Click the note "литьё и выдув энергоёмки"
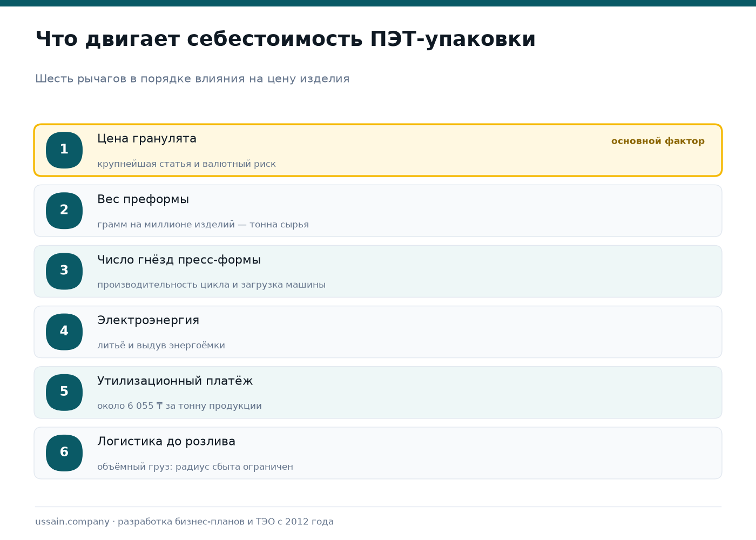 pos(161,346)
